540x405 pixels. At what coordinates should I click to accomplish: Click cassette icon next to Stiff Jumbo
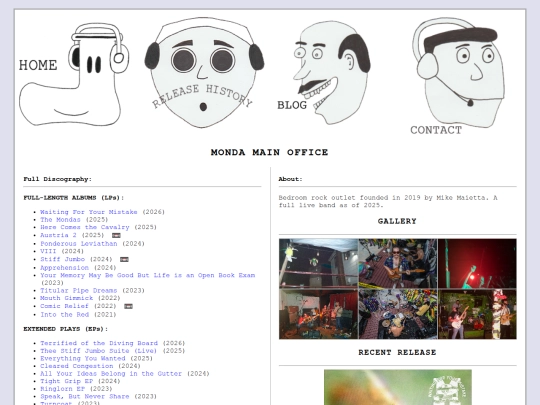coord(124,259)
